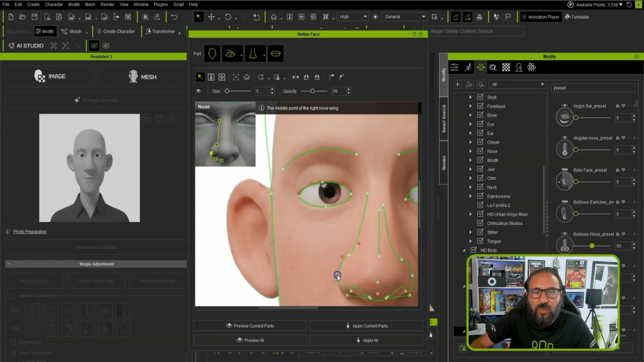
Task: Click the Begin Online Content Search field
Action: click(x=477, y=31)
